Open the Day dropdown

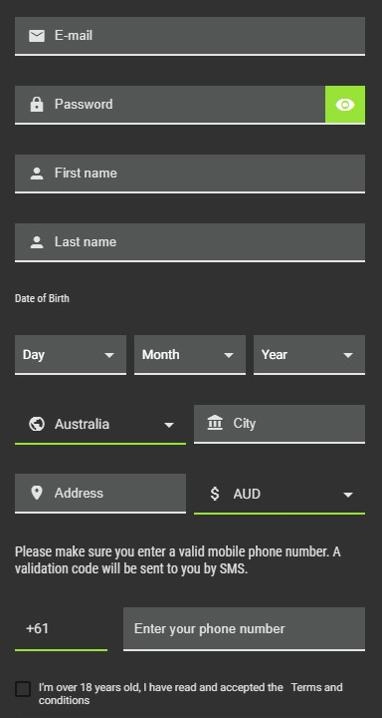[71, 355]
